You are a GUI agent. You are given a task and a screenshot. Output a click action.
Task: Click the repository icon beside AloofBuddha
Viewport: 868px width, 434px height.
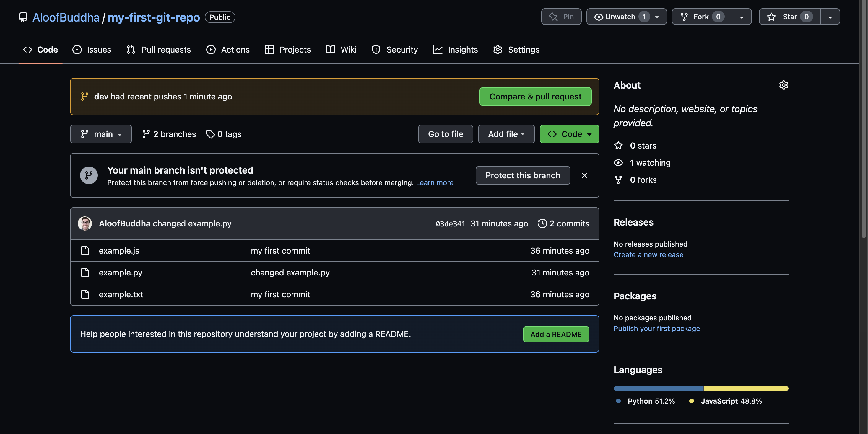click(x=23, y=17)
